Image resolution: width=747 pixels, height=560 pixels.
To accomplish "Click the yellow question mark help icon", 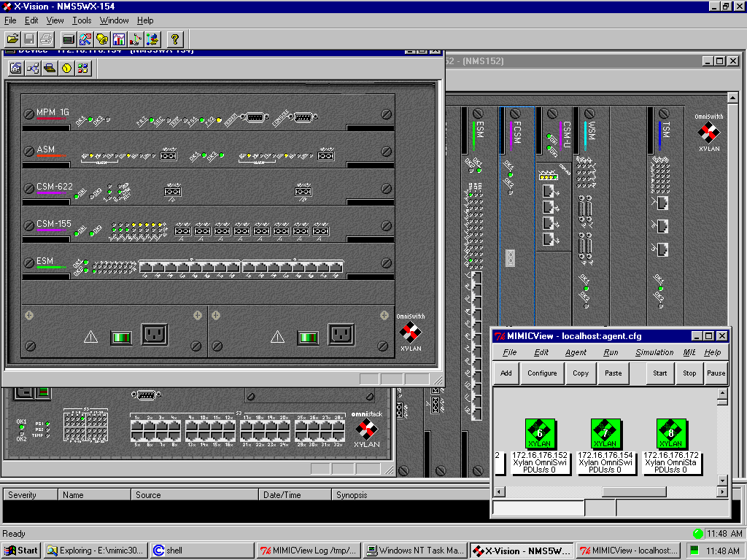I will tap(175, 39).
